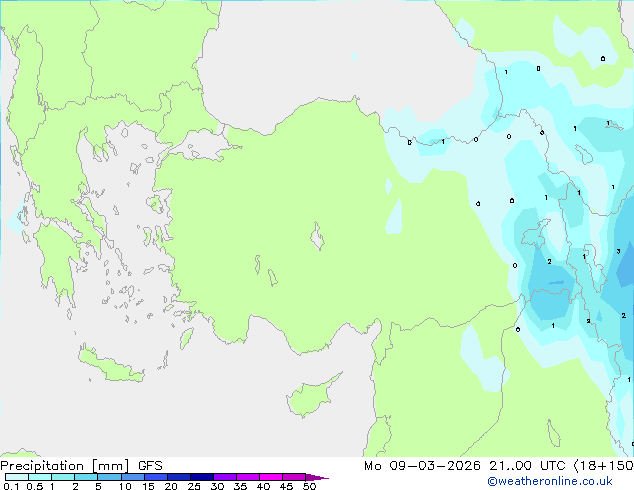Click the 1–2 mm legend color box

[63, 477]
